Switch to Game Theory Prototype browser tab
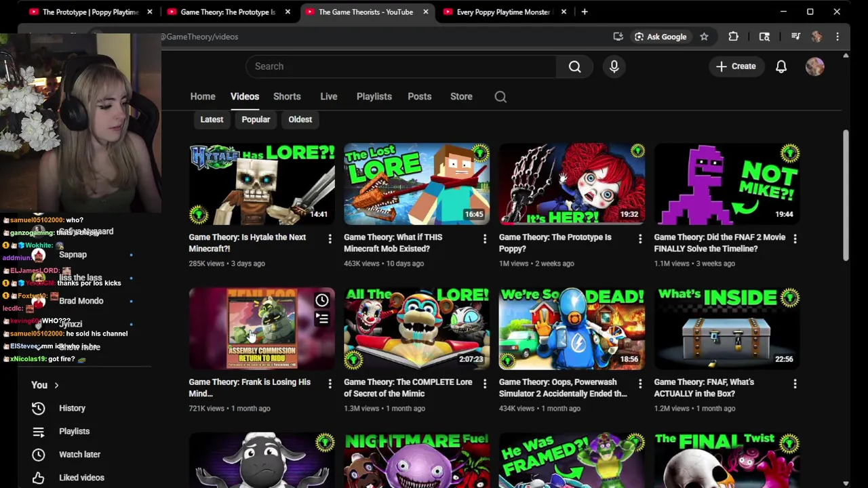 point(228,12)
